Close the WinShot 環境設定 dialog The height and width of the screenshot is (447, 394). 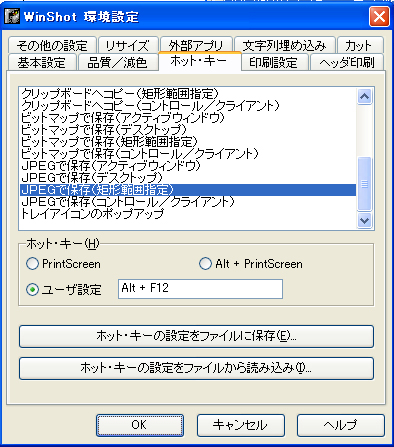(379, 16)
